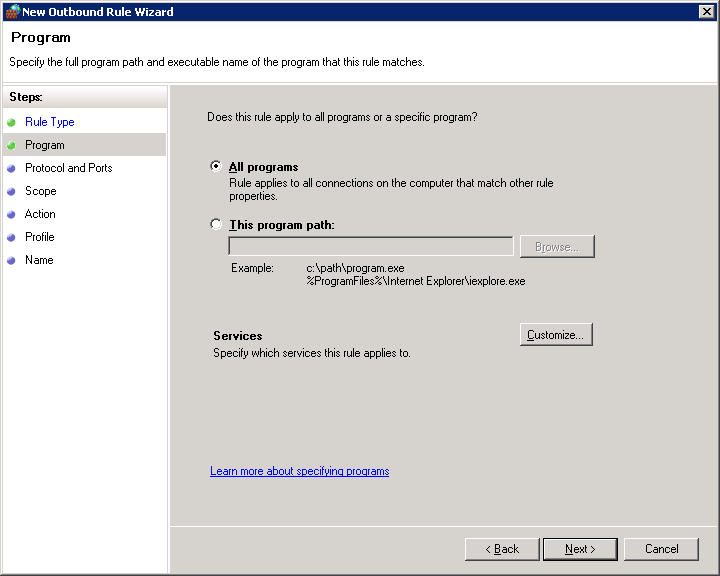This screenshot has height=576, width=720.
Task: Click the iexplore.exe example path text
Action: tap(416, 281)
